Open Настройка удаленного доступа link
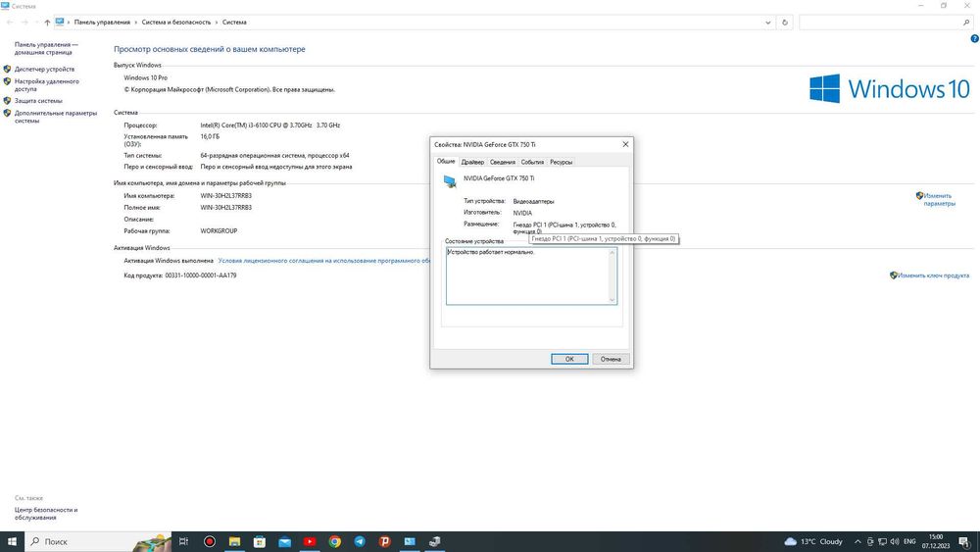The width and height of the screenshot is (980, 552). click(x=46, y=85)
